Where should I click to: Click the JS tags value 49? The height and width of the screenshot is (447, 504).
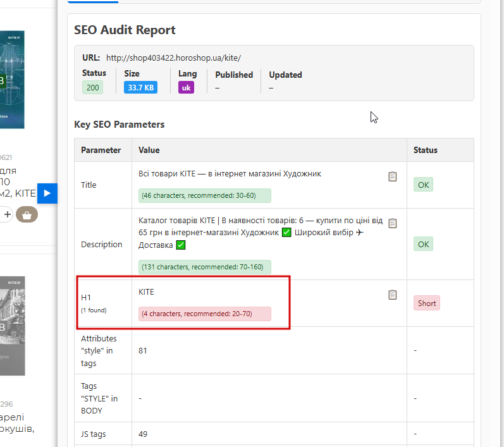tap(143, 434)
